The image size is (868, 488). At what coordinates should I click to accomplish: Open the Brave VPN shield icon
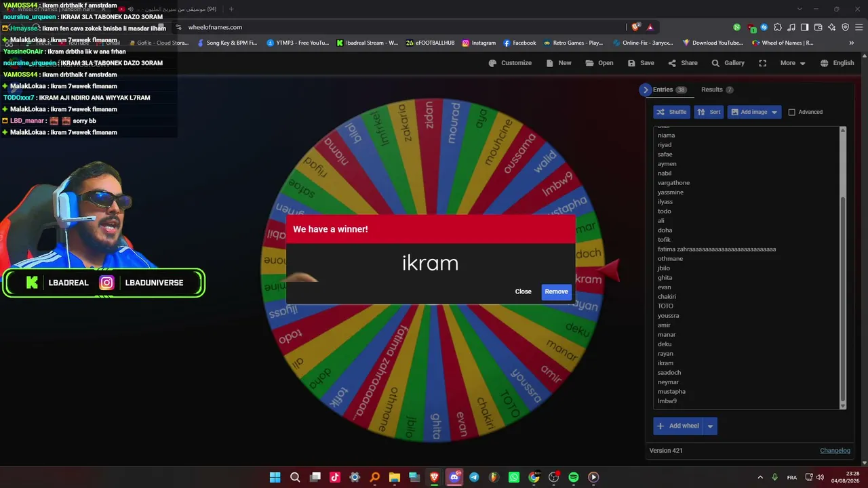pyautogui.click(x=845, y=27)
